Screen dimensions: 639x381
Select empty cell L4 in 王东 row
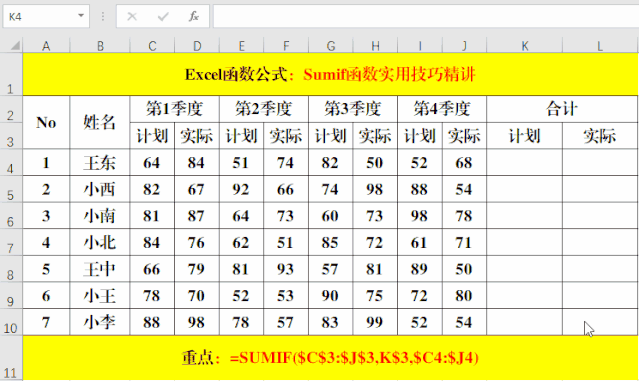tap(600, 162)
